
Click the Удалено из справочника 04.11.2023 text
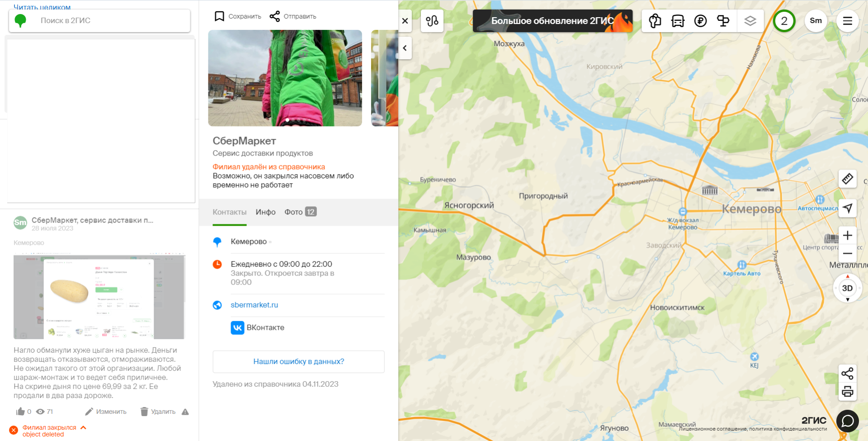tap(275, 384)
